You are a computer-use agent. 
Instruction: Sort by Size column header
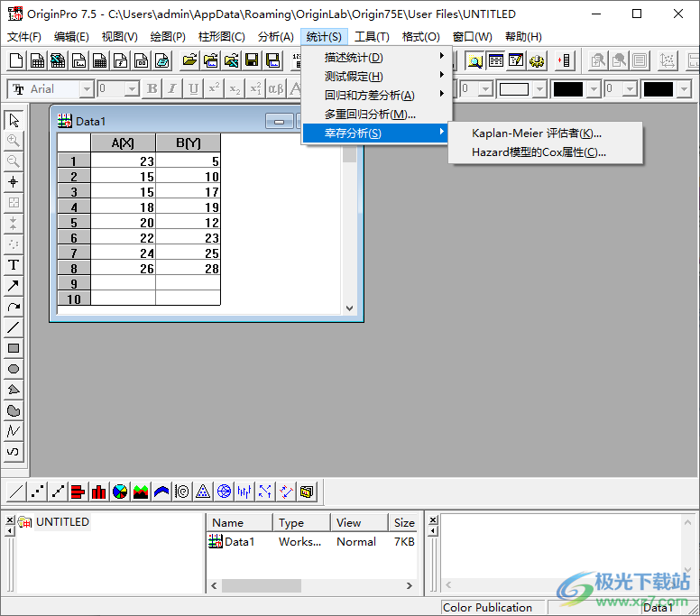click(x=404, y=522)
